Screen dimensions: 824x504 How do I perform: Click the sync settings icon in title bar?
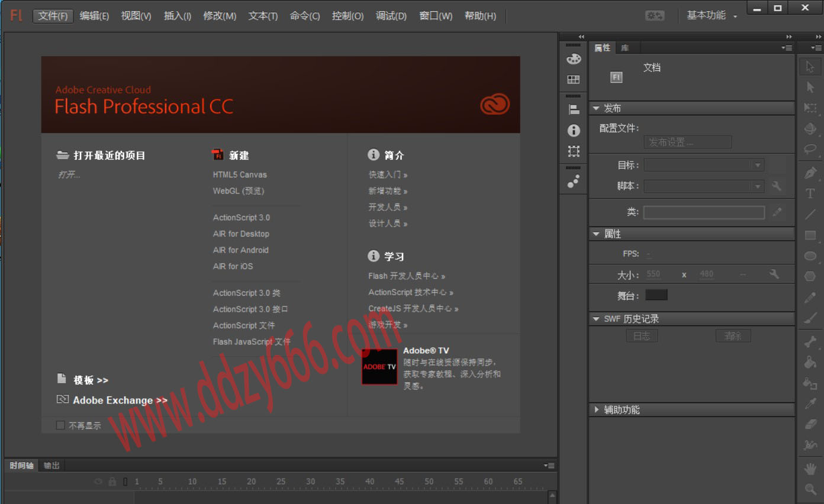pyautogui.click(x=655, y=16)
